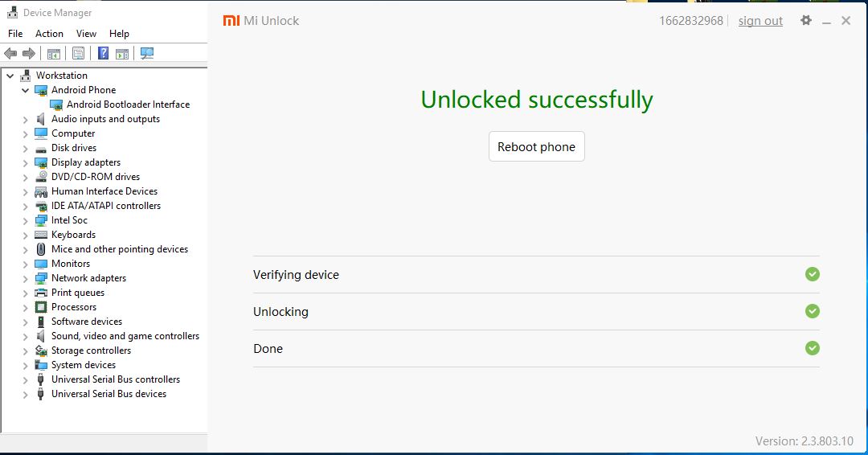Click the Forward arrow in Device Manager toolbar
This screenshot has height=455, width=868.
coord(29,54)
